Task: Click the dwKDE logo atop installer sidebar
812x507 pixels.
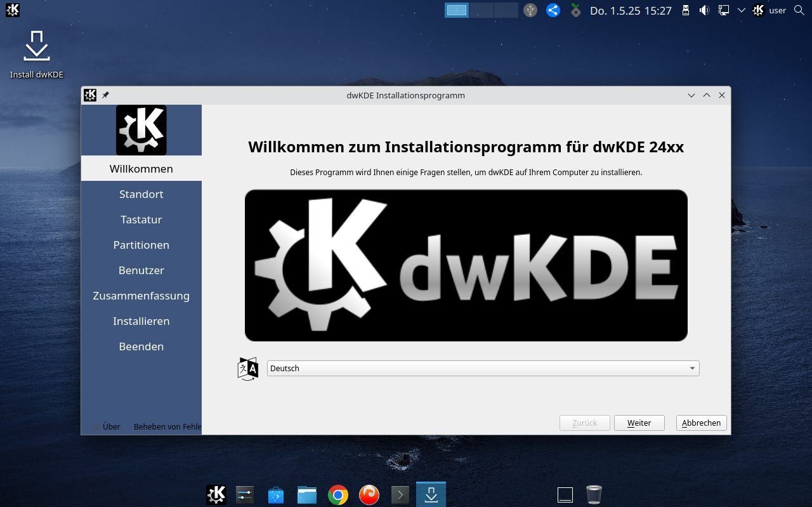Action: [141, 130]
